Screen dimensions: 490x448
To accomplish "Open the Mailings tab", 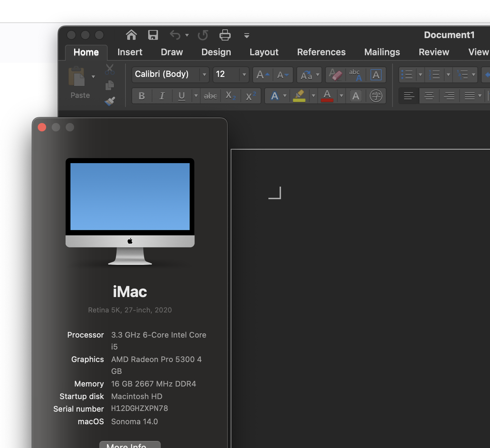I will (x=382, y=52).
